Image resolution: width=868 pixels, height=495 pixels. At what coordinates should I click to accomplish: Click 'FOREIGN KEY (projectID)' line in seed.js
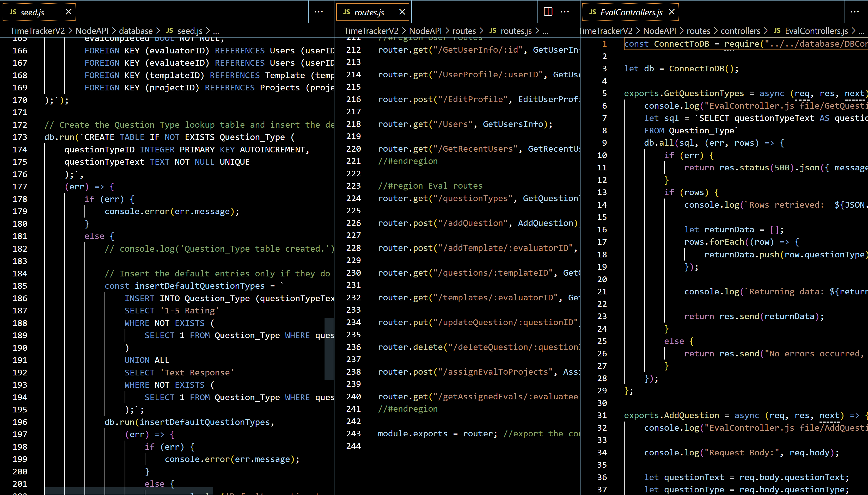pyautogui.click(x=209, y=88)
